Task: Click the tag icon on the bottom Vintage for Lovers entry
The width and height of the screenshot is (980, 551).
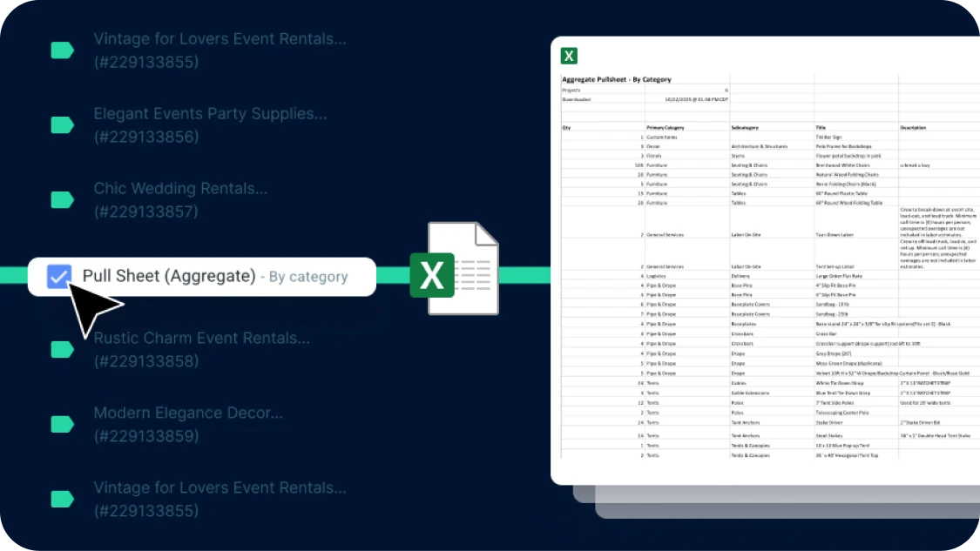Action: (x=61, y=499)
